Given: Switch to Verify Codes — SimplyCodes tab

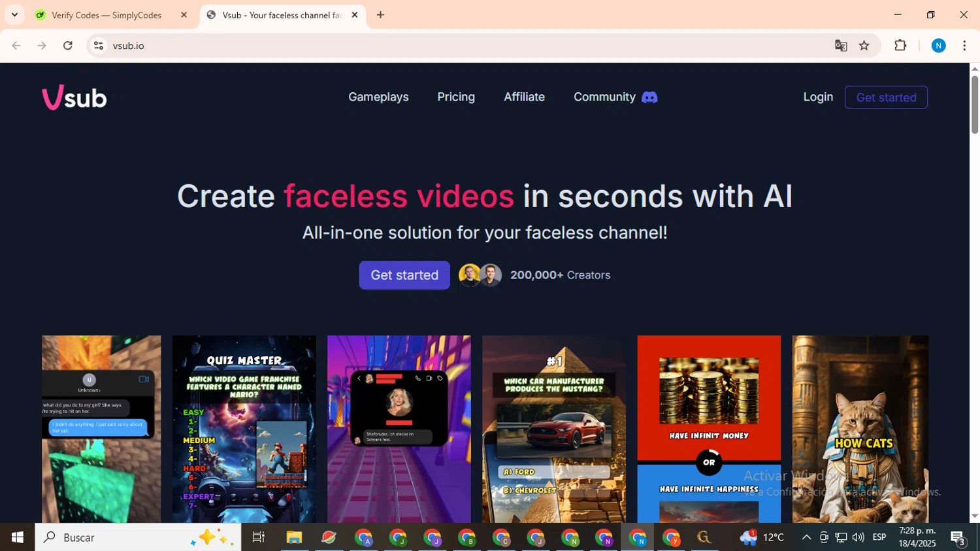Looking at the screenshot, I should point(111,15).
